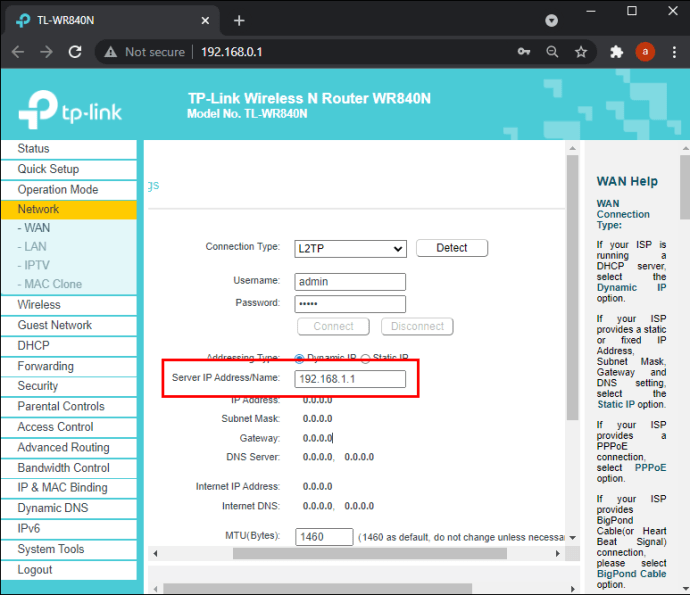Close the TL-WR840N tab
Viewport: 690px width, 595px height.
(205, 21)
